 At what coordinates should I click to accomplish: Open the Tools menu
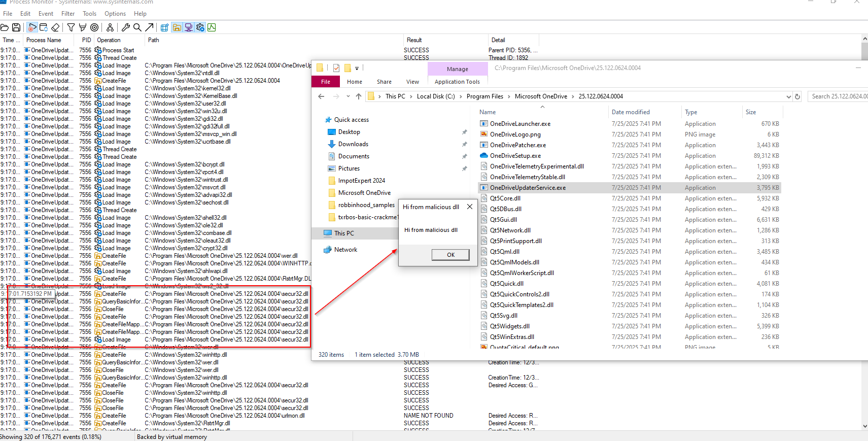(x=90, y=14)
